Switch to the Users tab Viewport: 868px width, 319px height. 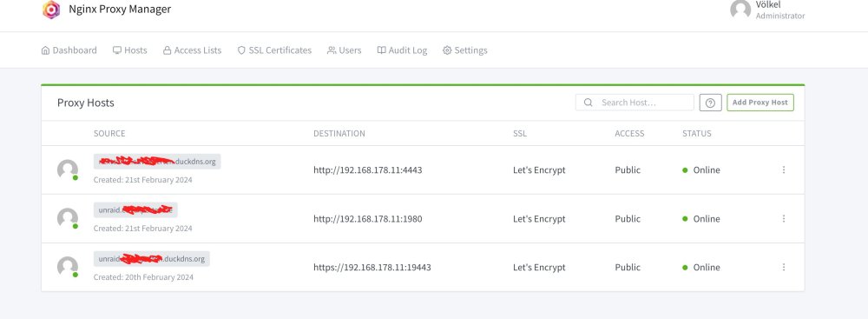[345, 50]
